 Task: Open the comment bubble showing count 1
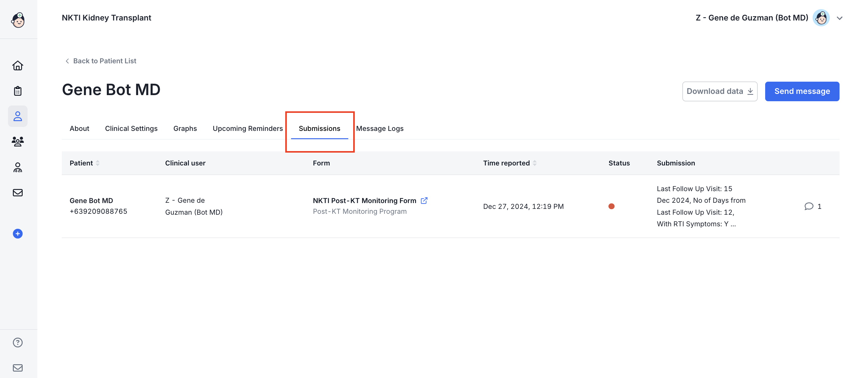tap(809, 206)
